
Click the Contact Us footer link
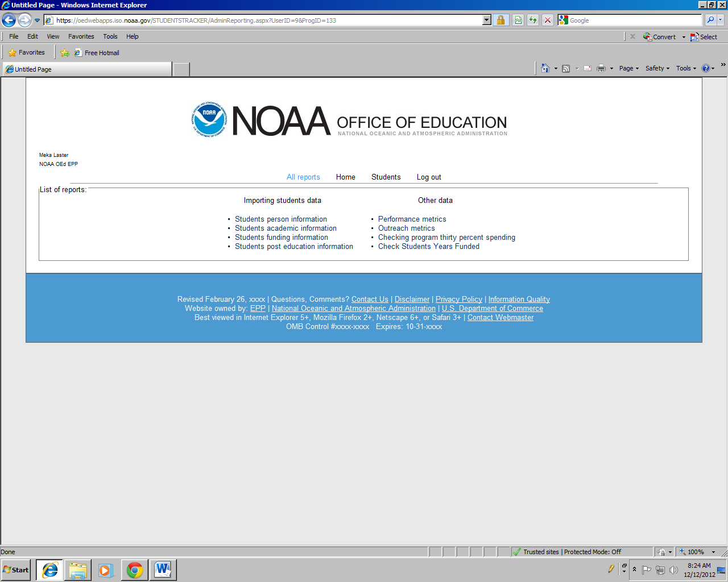[x=370, y=300]
